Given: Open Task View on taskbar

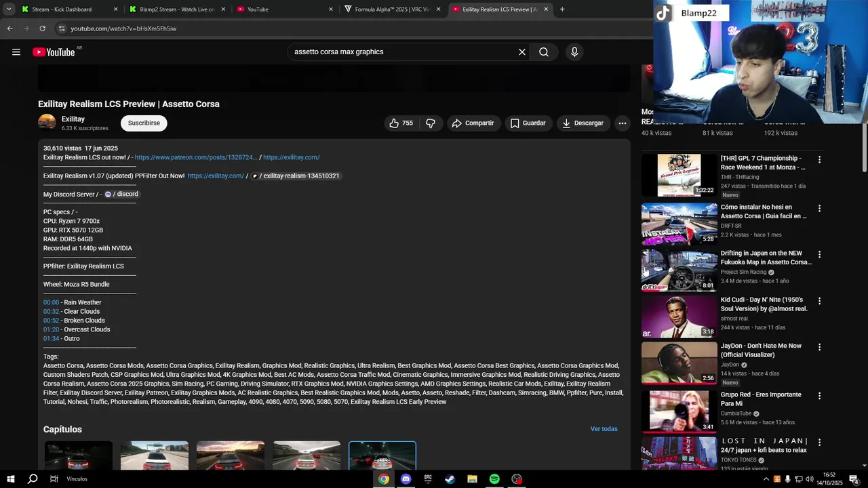Looking at the screenshot, I should [54, 479].
